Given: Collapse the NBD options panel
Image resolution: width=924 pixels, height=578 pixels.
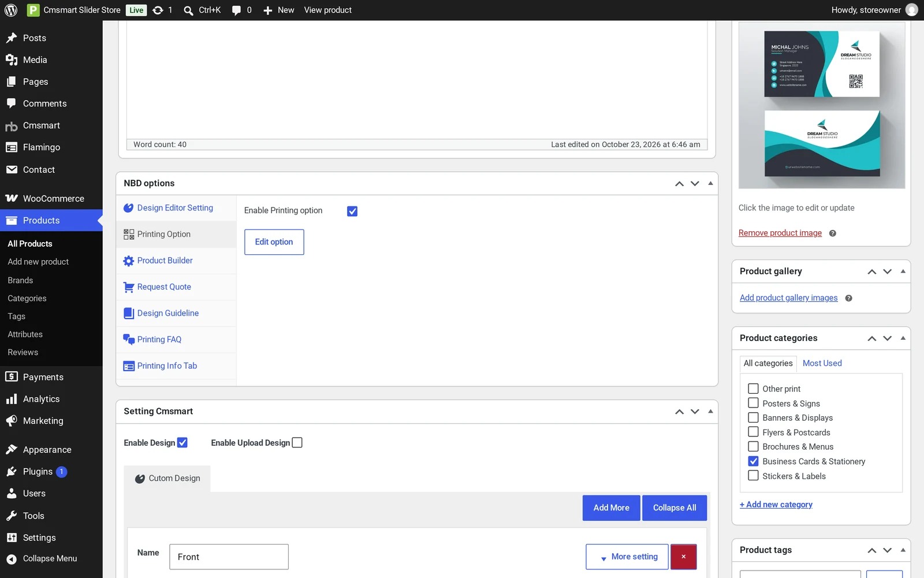Looking at the screenshot, I should [710, 183].
